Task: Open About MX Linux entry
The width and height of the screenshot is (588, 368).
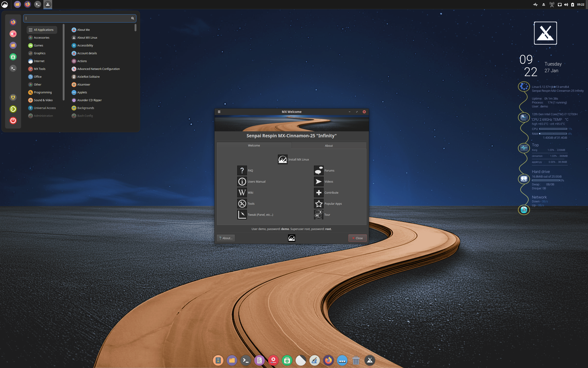Action: [85, 37]
